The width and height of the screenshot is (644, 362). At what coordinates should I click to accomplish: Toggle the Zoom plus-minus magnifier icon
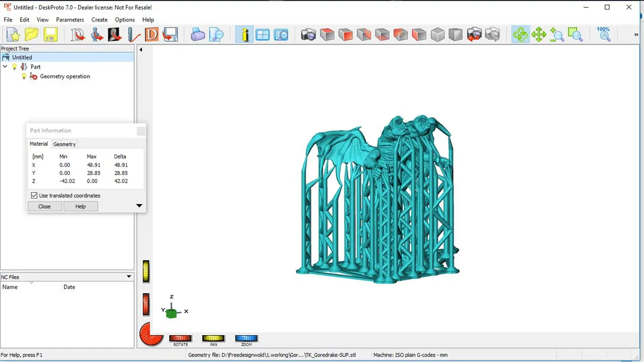tap(557, 35)
